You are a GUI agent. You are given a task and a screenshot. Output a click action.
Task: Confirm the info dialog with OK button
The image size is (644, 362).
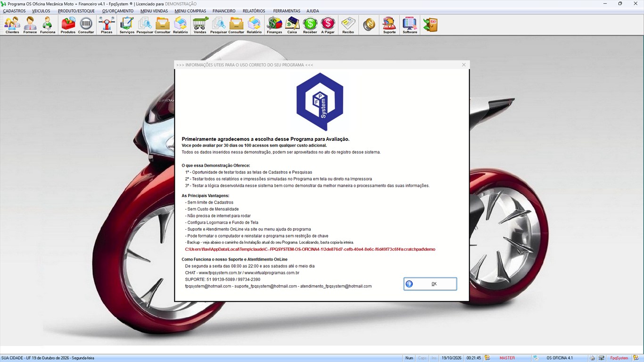[x=430, y=284]
